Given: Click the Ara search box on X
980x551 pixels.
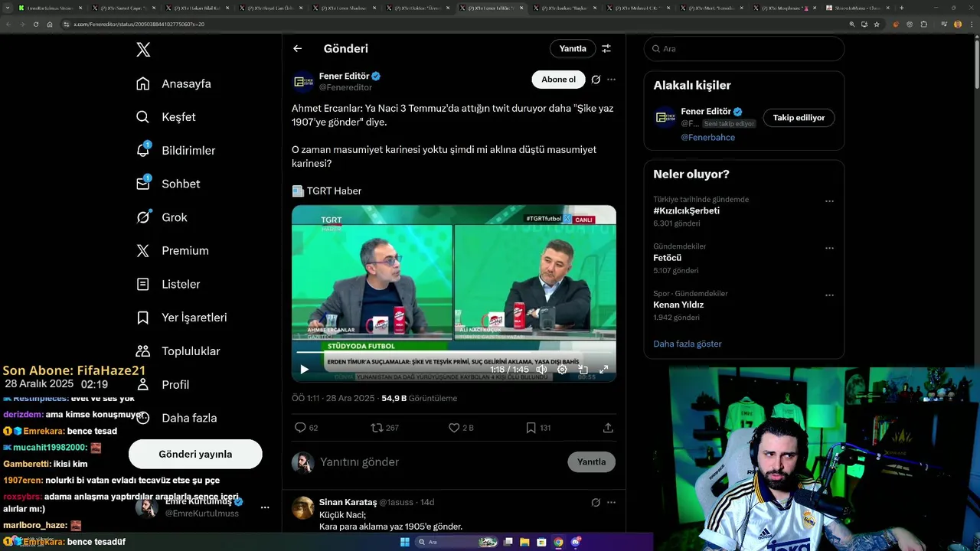Looking at the screenshot, I should 744,48.
